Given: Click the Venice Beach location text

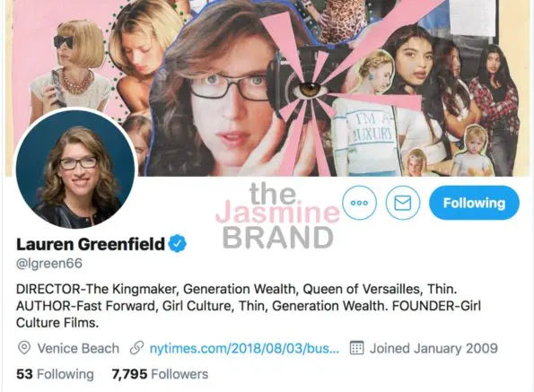Looking at the screenshot, I should coord(78,348).
